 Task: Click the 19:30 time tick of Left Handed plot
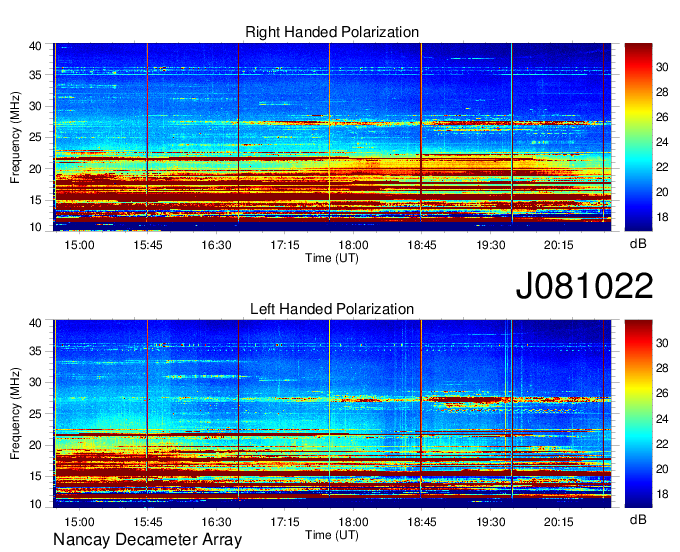[x=491, y=522]
